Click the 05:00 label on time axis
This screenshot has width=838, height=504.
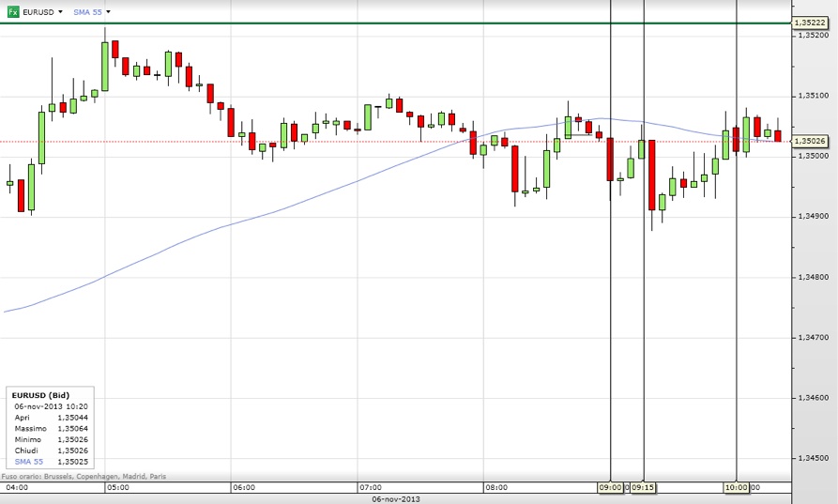coord(117,488)
